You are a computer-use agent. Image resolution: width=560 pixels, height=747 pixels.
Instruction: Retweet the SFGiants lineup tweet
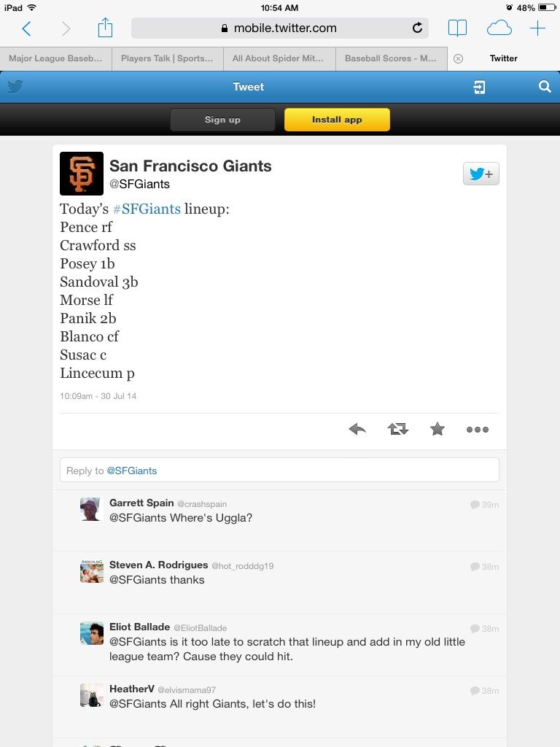[397, 429]
